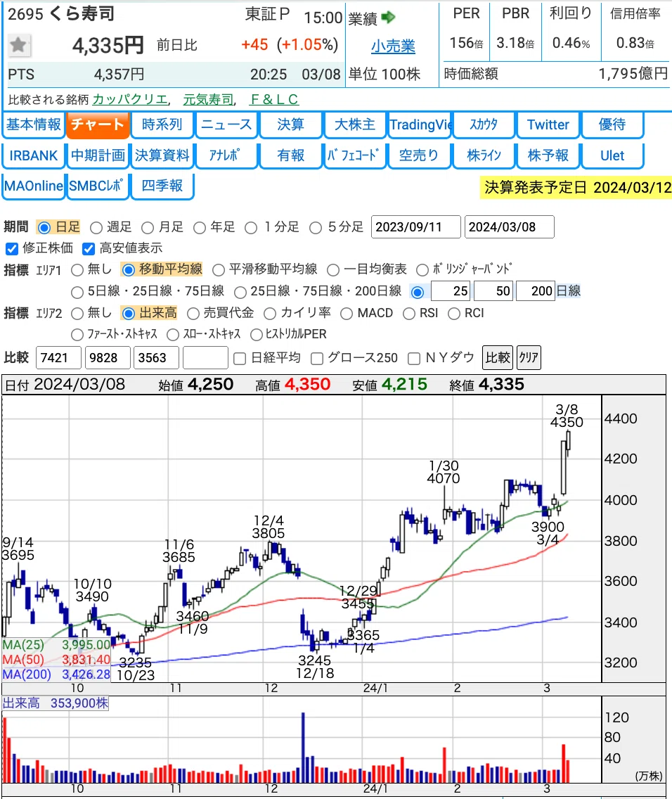This screenshot has height=799, width=672.
Task: Check the NYダウ comparison checkbox
Action: pos(414,359)
